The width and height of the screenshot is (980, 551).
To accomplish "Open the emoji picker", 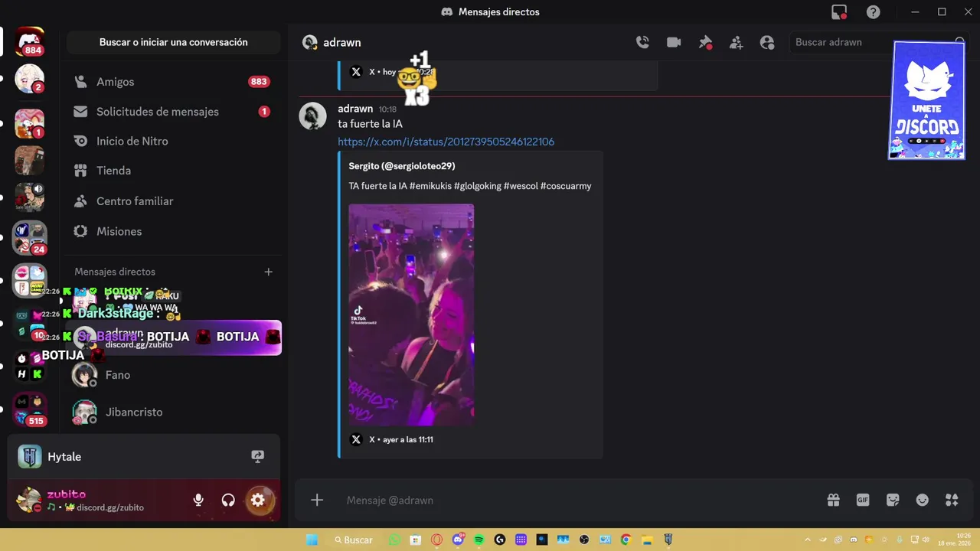I will point(923,500).
